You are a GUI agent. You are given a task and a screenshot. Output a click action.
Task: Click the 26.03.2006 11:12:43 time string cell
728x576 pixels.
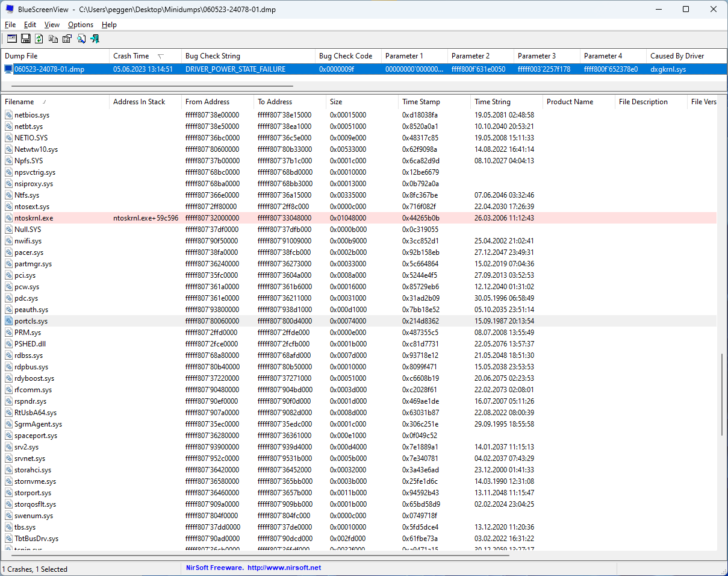pyautogui.click(x=504, y=218)
